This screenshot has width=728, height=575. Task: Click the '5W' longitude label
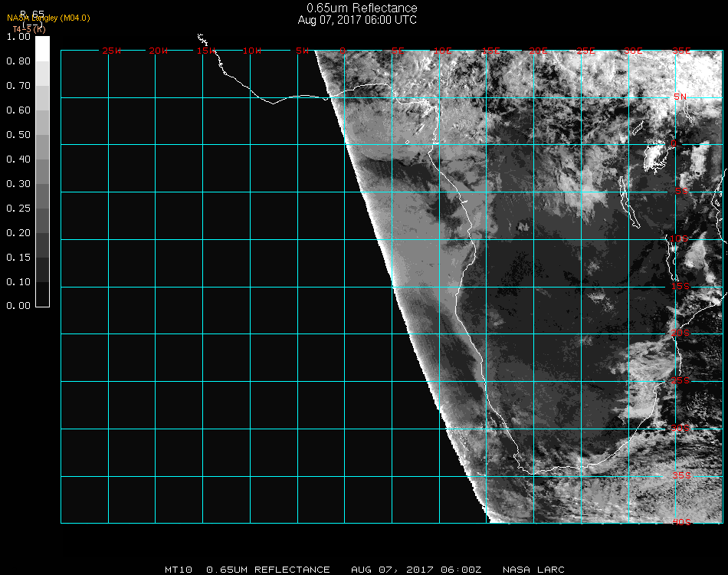coord(302,51)
